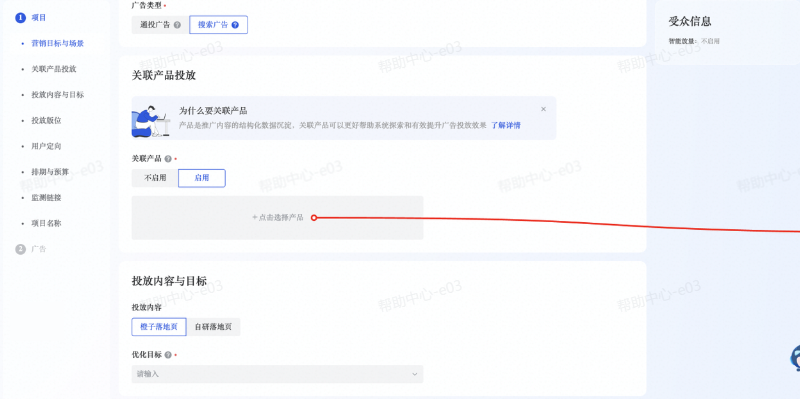Click the 受众信息 panel heading

coord(690,21)
